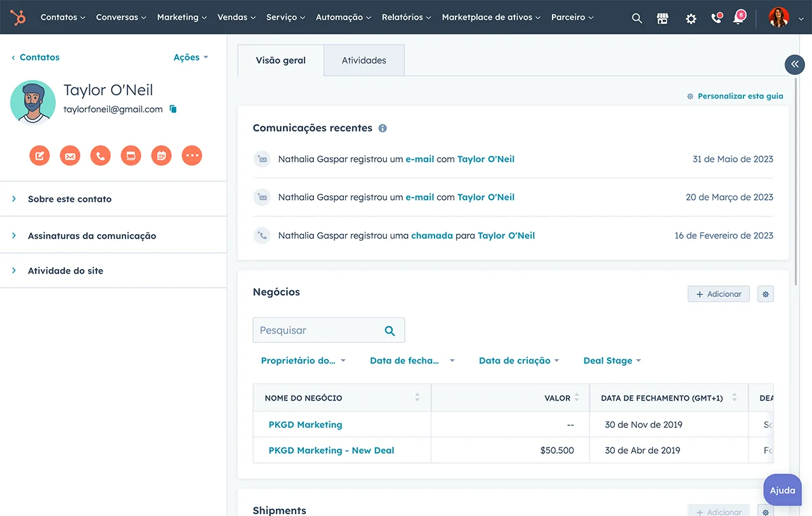
Task: Open Data de fecha... filter dropdown
Action: [x=412, y=361]
